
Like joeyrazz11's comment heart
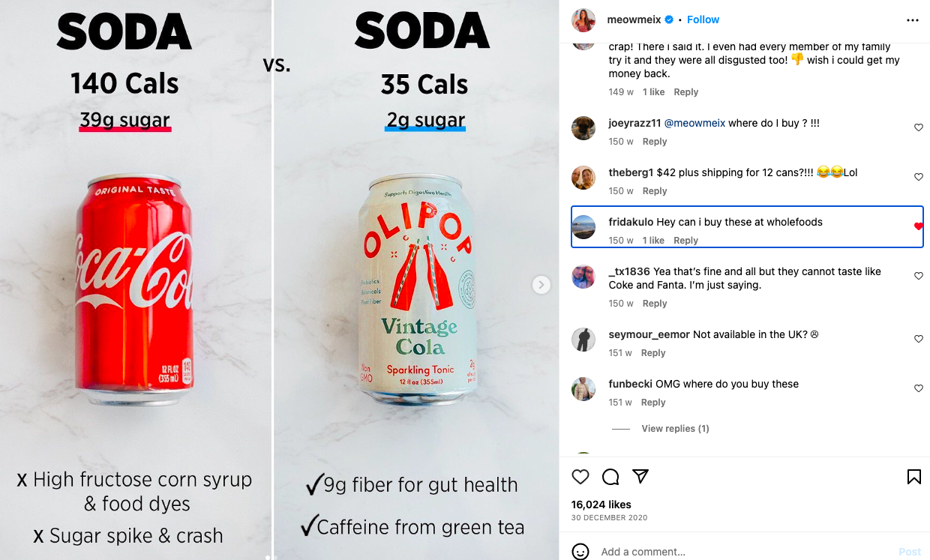919,127
